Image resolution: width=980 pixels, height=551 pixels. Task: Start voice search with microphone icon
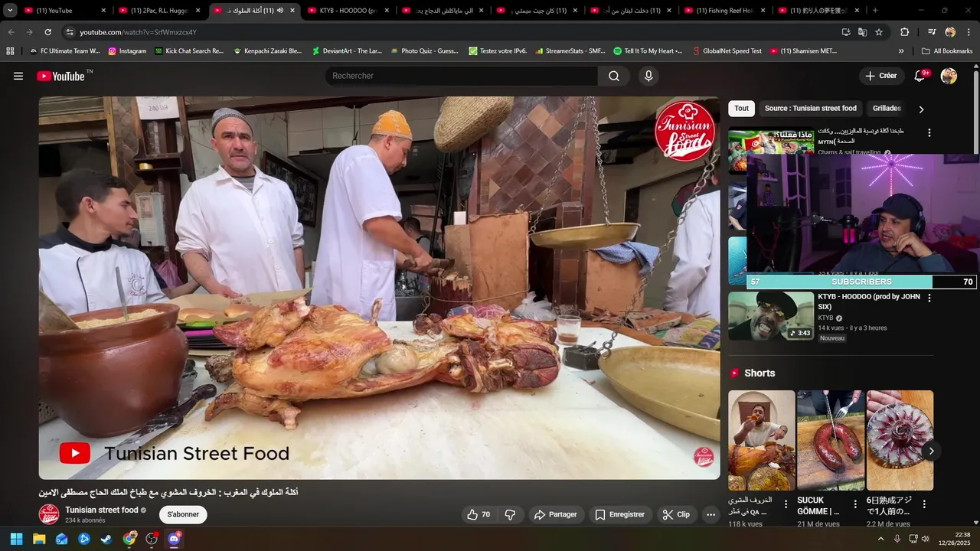(648, 76)
